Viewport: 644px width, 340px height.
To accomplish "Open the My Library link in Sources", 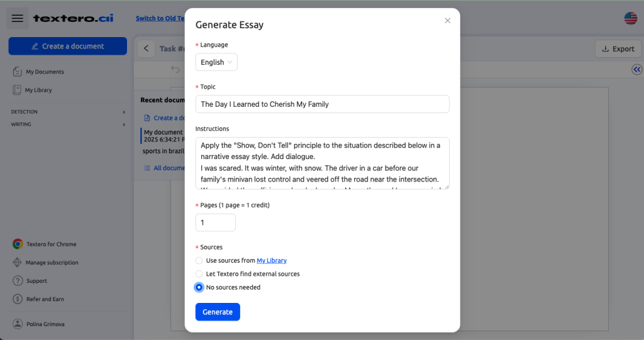I will 272,260.
